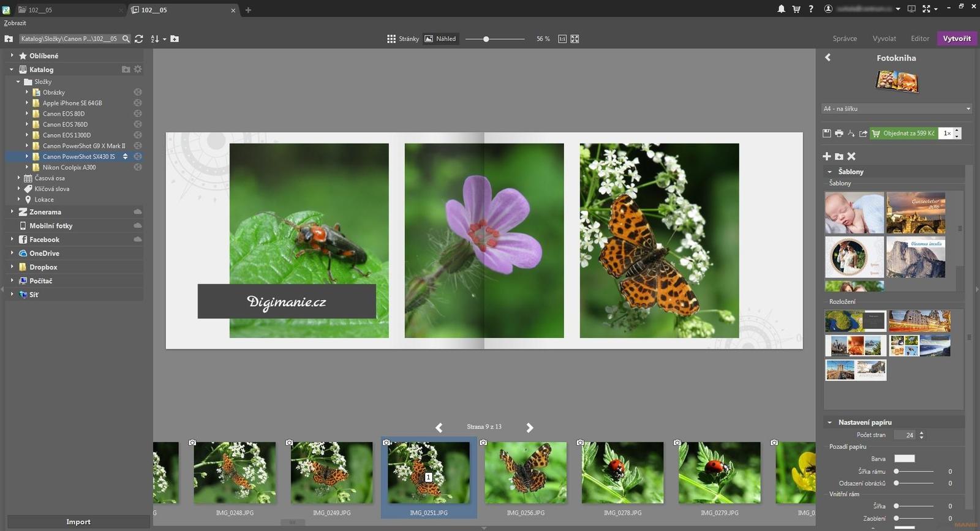Click cloud icon next to Mobilní fotky

click(138, 225)
